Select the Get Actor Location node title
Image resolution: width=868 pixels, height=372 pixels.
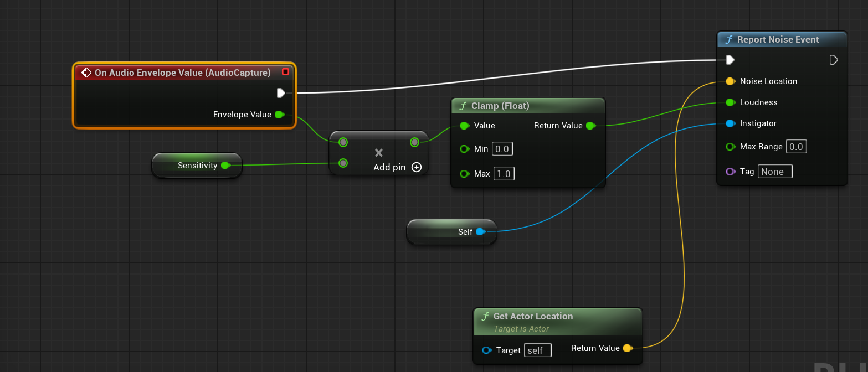[533, 316]
